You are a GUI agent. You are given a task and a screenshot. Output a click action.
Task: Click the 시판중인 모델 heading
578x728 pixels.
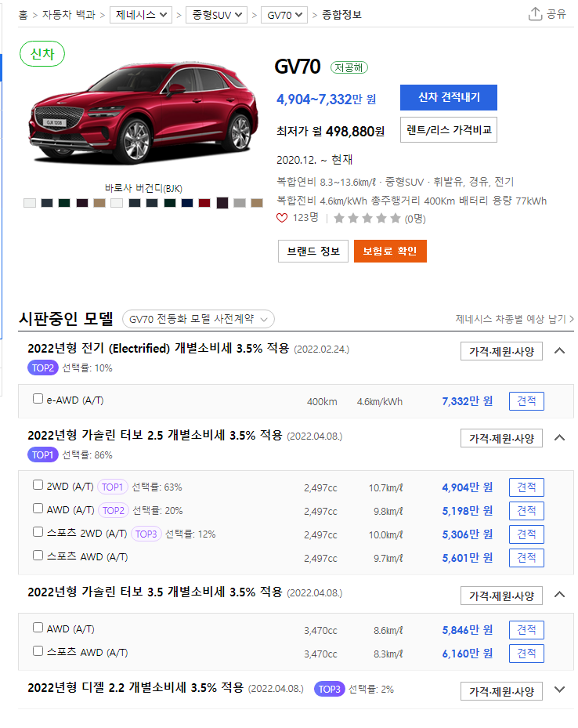click(66, 319)
